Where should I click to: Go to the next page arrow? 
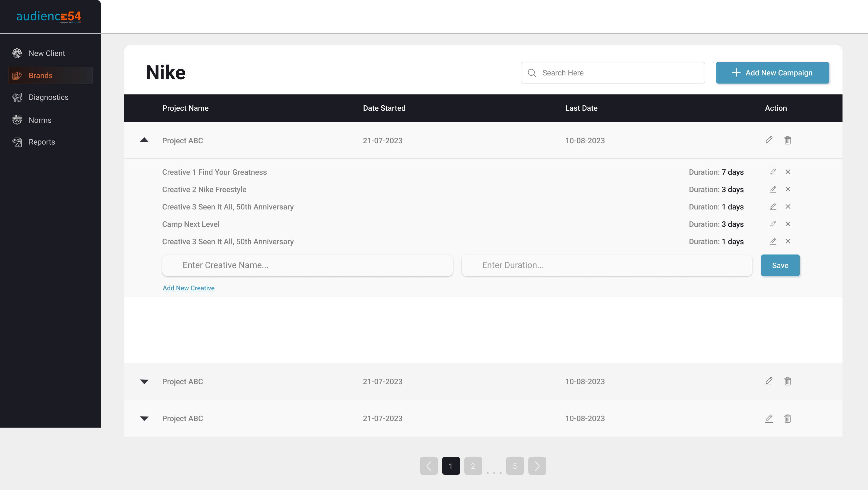pyautogui.click(x=537, y=466)
